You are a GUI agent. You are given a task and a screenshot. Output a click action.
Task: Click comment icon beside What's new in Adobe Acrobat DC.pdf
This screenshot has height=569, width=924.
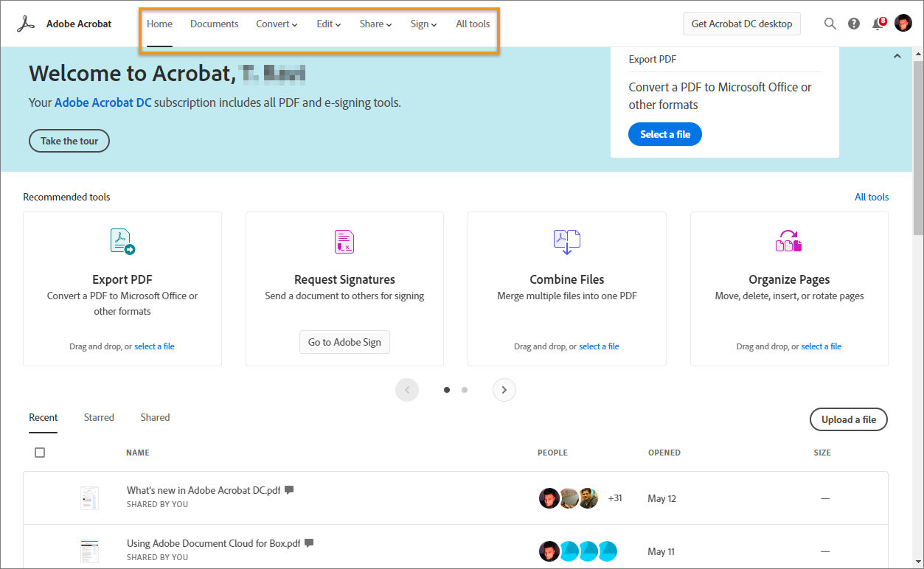pos(289,490)
